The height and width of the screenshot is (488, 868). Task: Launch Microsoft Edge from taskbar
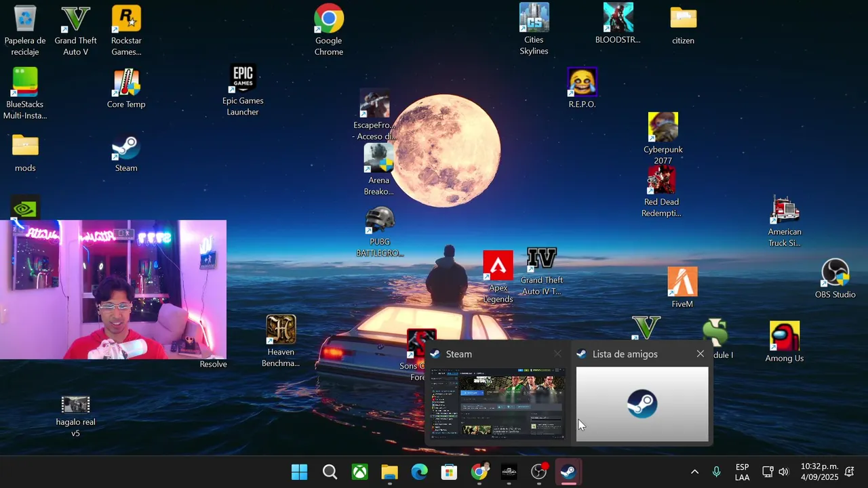(419, 472)
